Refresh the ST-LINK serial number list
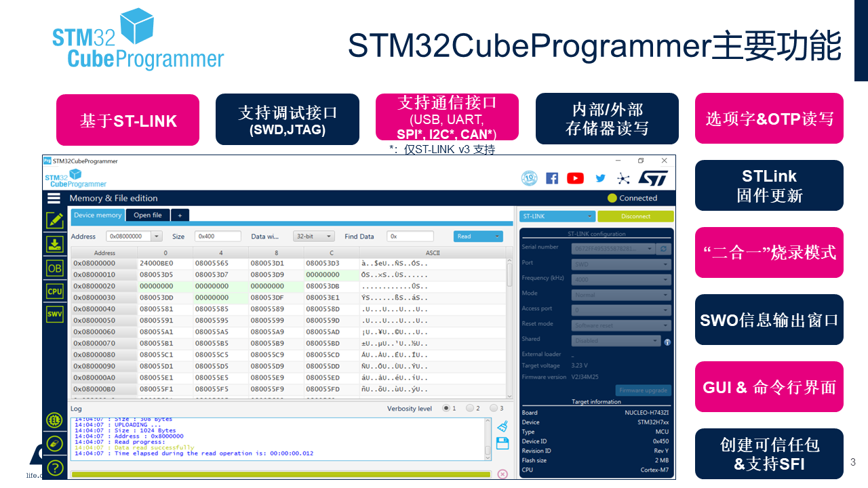 663,249
